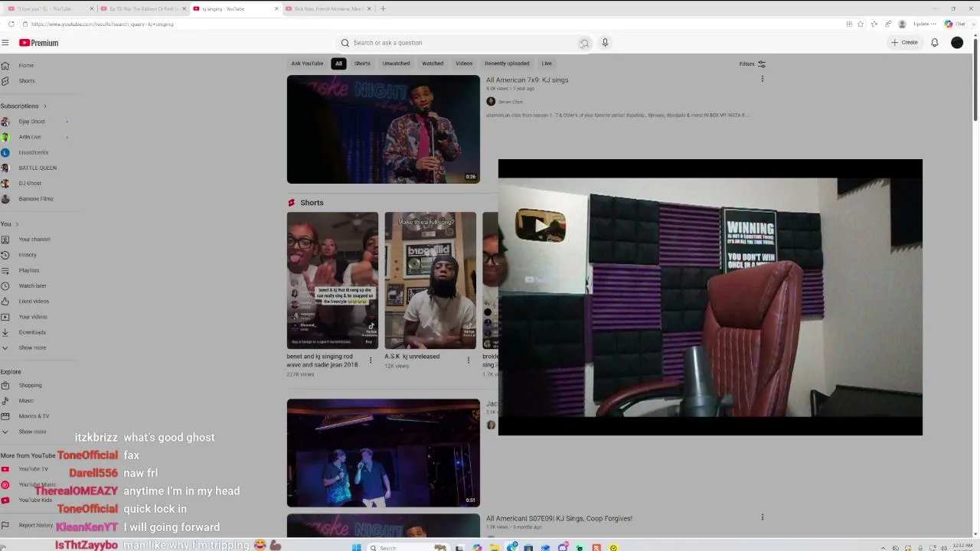Switch to the 'Rick Ross, French Montana' tab
This screenshot has height=551, width=980.
coord(328,8)
